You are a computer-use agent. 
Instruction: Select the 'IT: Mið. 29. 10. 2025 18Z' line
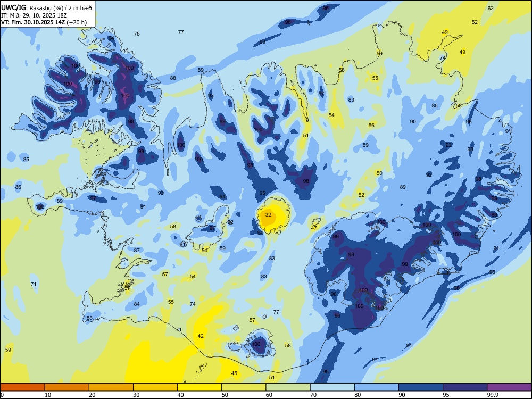[x=34, y=15]
